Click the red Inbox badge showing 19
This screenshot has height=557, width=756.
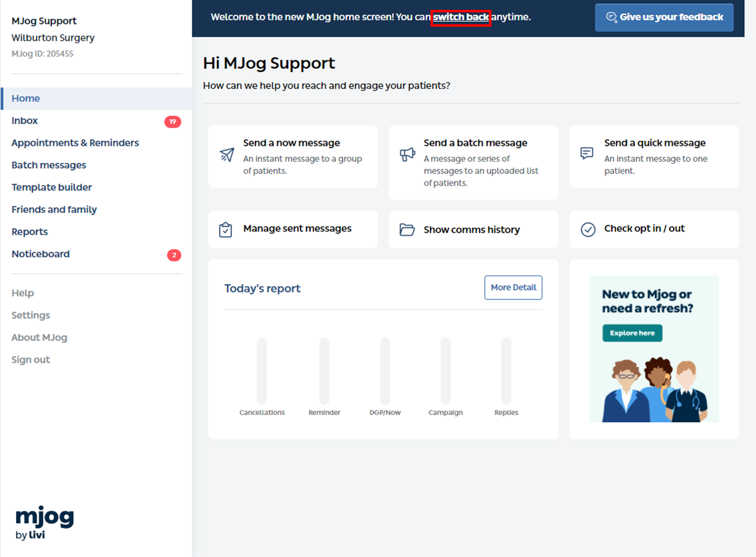tap(172, 121)
